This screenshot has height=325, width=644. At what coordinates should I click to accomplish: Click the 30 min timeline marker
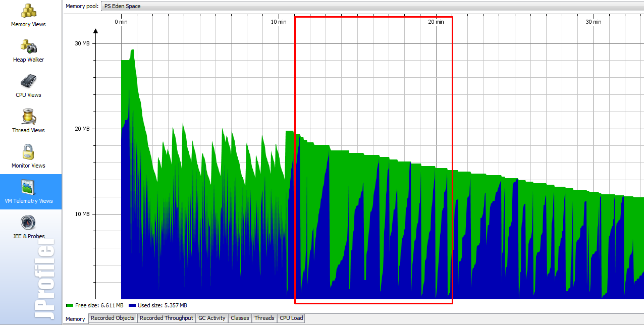pos(593,22)
